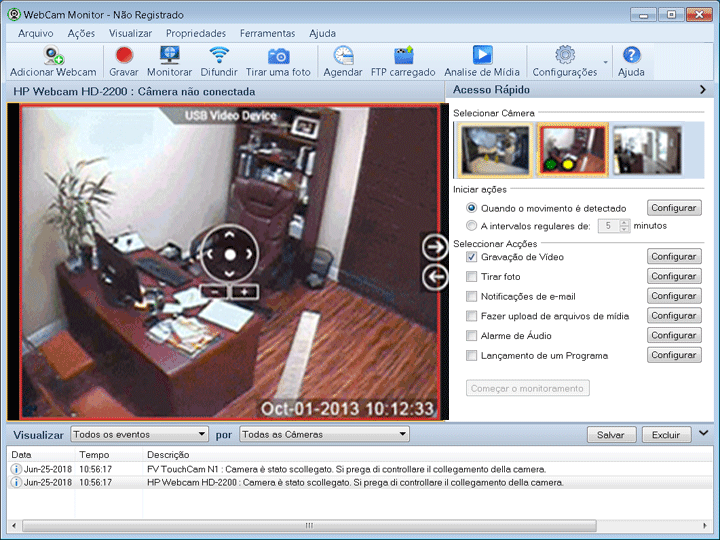The image size is (720, 540).
Task: Open the Propriedades menu
Action: tap(195, 33)
